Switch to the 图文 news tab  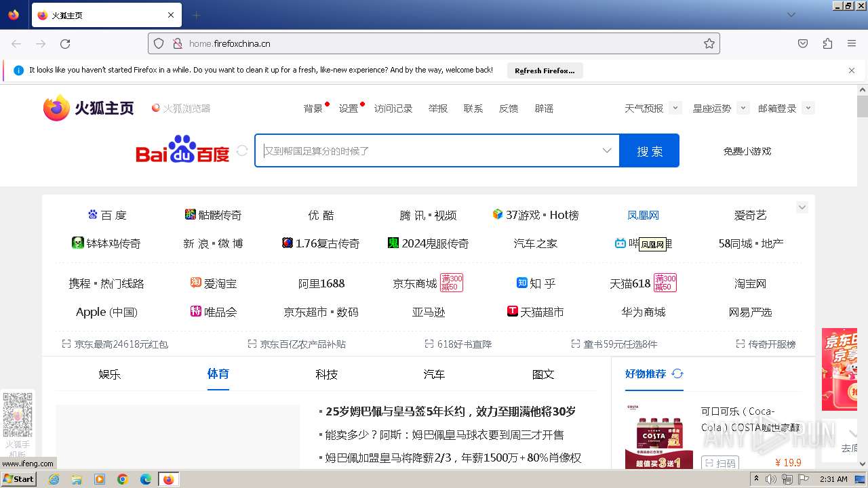point(543,374)
